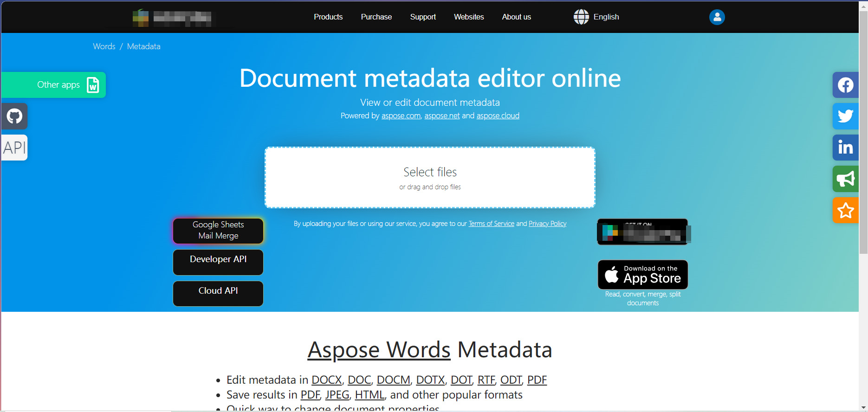Click the Select files upload area
868x412 pixels.
pos(430,178)
